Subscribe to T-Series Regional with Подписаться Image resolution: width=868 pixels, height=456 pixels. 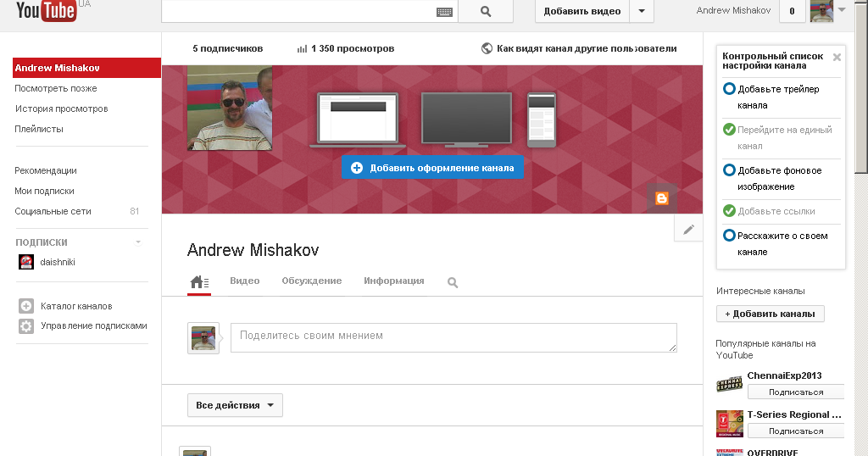[796, 431]
